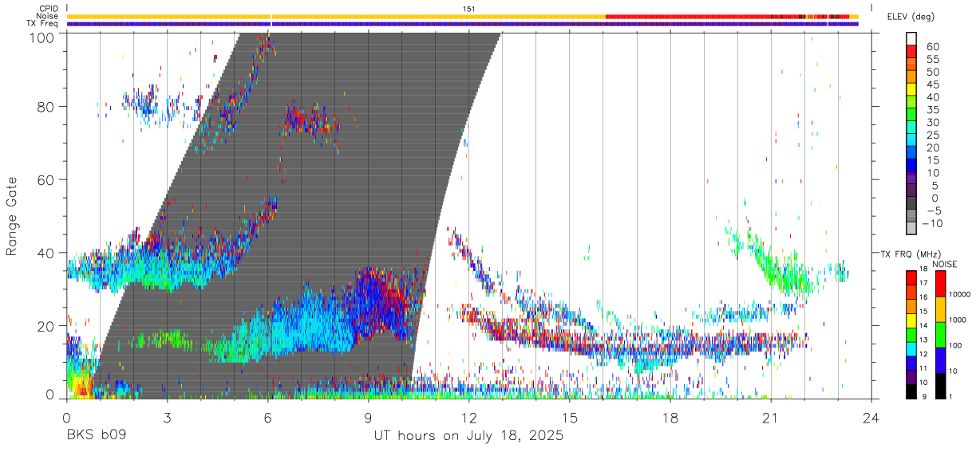This screenshot has height=452, width=980.
Task: Click the CPID value 151
Action: click(468, 9)
